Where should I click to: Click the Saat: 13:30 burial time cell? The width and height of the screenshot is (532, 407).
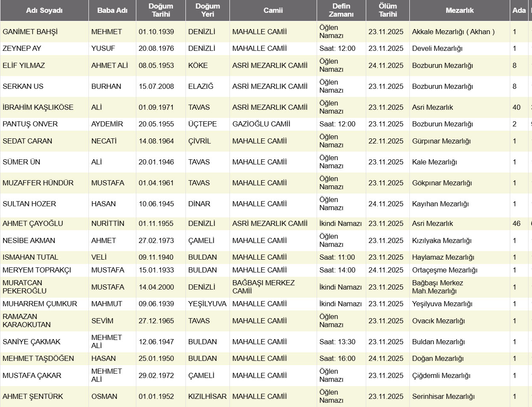[337, 342]
